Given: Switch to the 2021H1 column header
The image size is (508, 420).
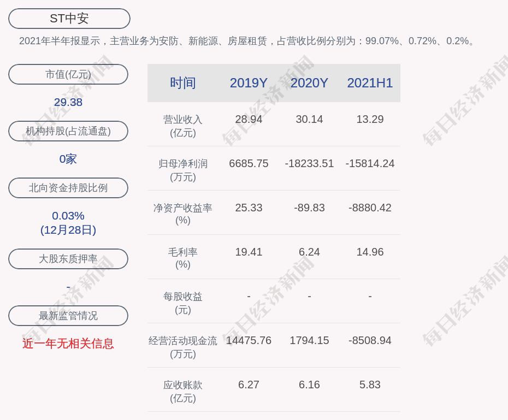Looking at the screenshot, I should point(370,83).
